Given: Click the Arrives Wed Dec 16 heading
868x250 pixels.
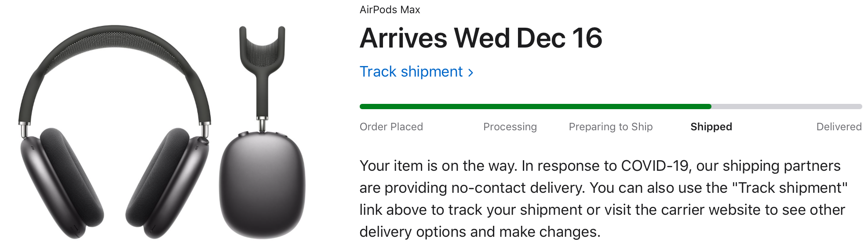Looking at the screenshot, I should 481,38.
